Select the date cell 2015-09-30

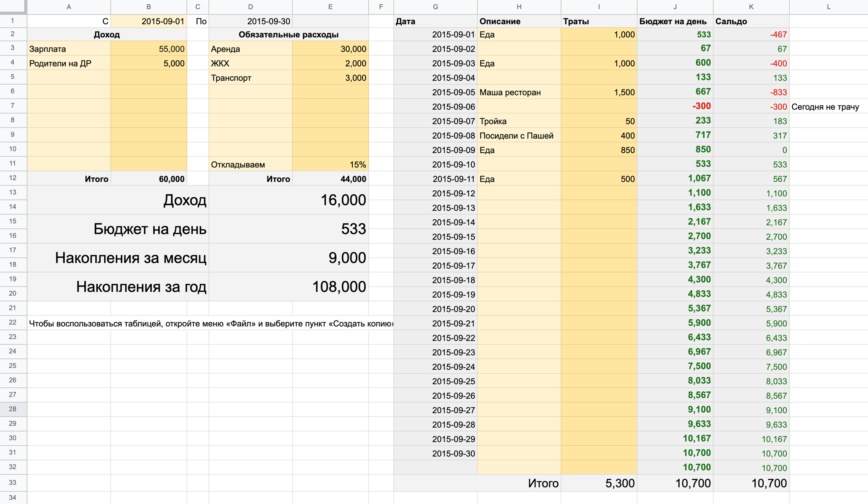(436, 454)
